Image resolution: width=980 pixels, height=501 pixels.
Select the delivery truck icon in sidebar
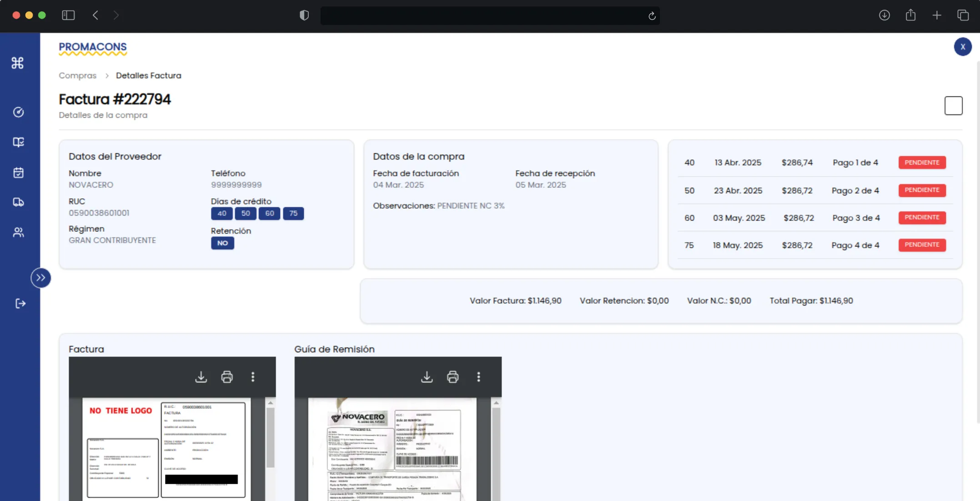coord(18,202)
